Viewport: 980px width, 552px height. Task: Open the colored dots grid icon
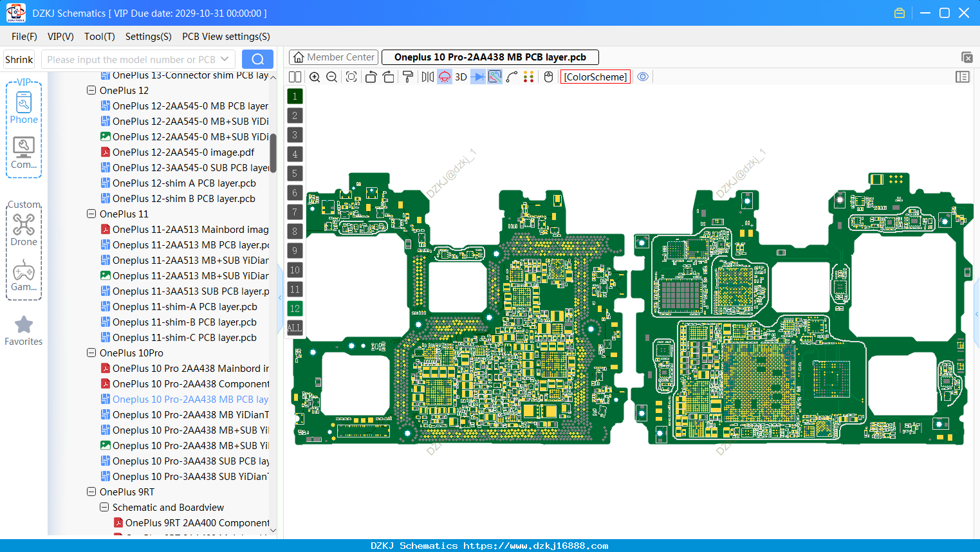tap(529, 77)
